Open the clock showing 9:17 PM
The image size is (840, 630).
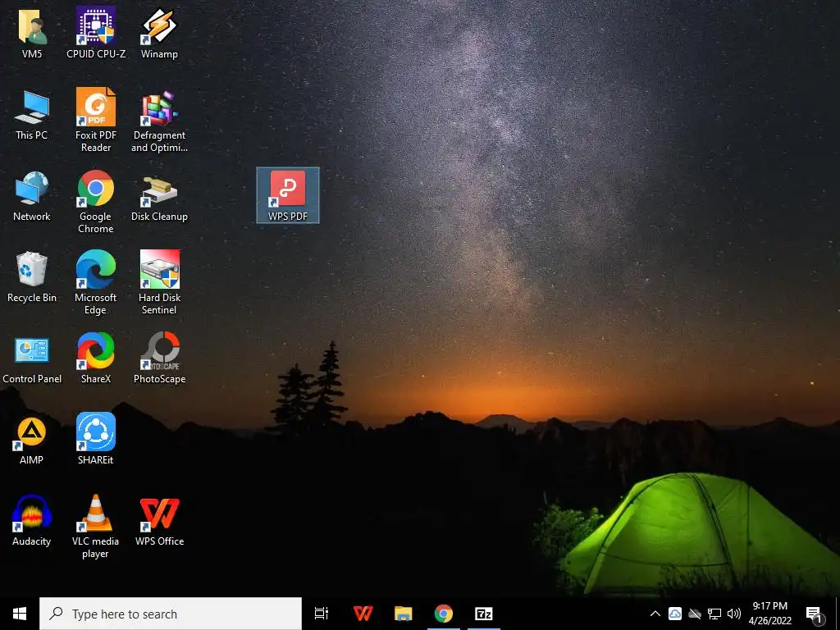pos(769,614)
